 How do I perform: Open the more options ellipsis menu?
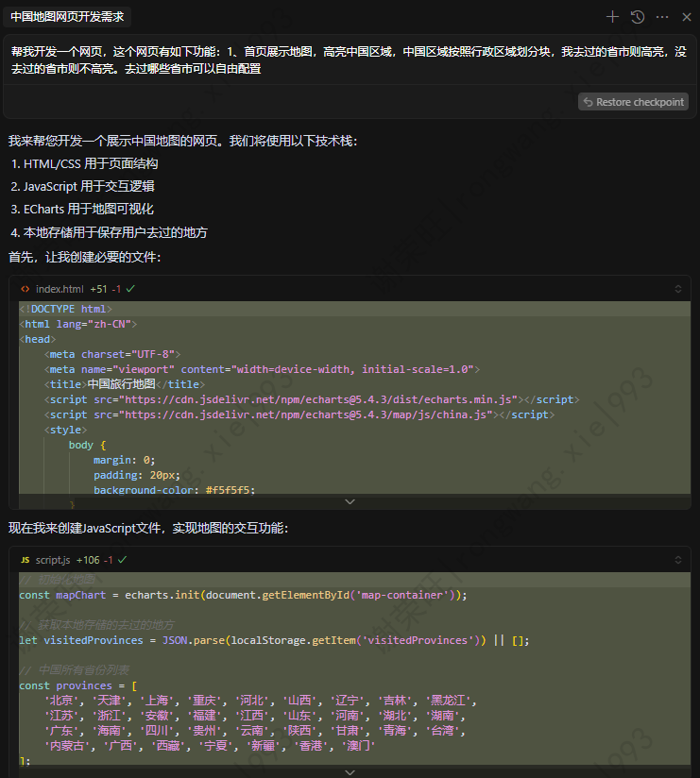pos(662,17)
